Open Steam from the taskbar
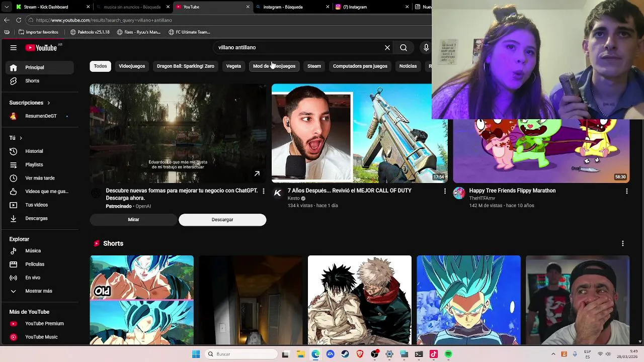 point(345,354)
